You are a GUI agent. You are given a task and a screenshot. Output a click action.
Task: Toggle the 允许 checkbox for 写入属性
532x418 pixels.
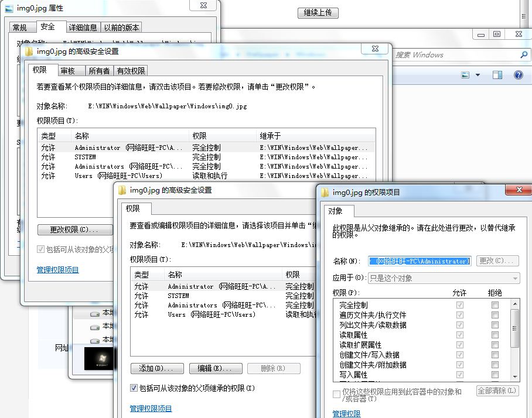460,375
